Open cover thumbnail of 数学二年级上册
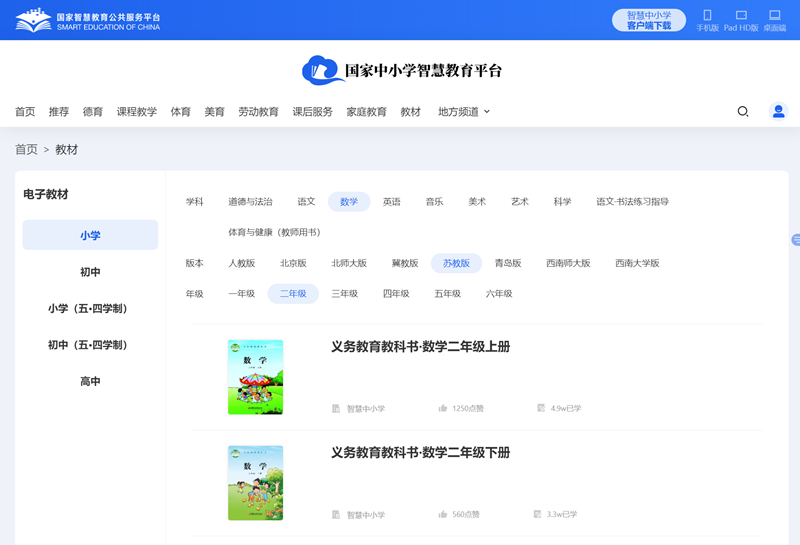Screen dimensions: 800x545 point(255,377)
